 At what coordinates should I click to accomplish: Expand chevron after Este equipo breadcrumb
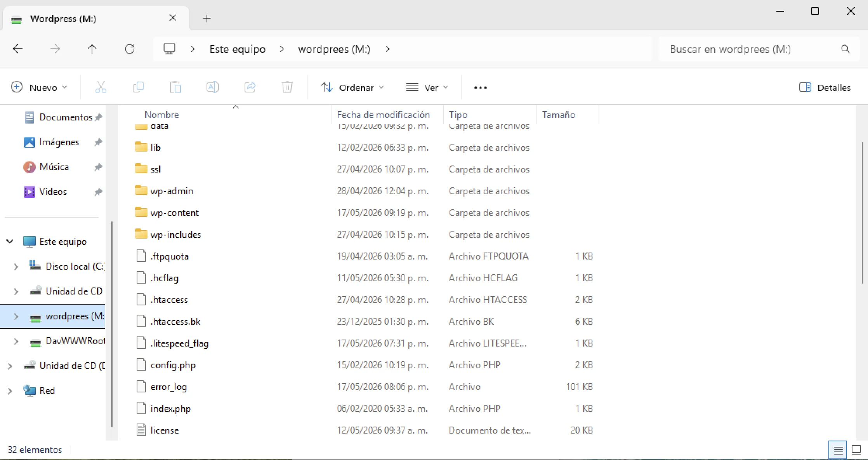(x=282, y=49)
